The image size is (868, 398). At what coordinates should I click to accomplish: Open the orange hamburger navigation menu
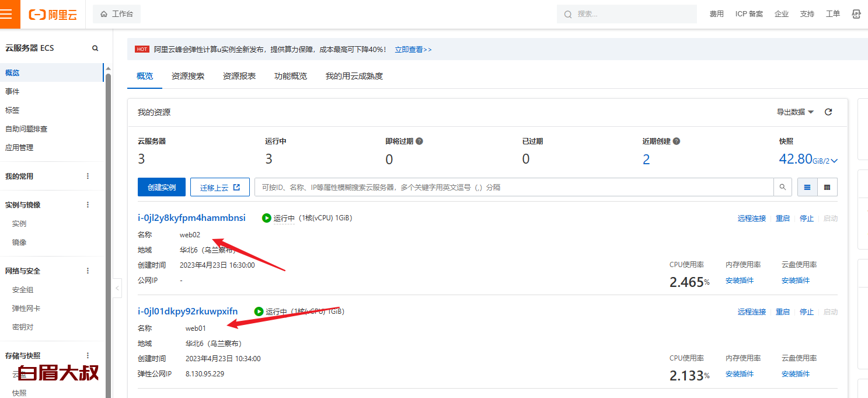coord(6,14)
